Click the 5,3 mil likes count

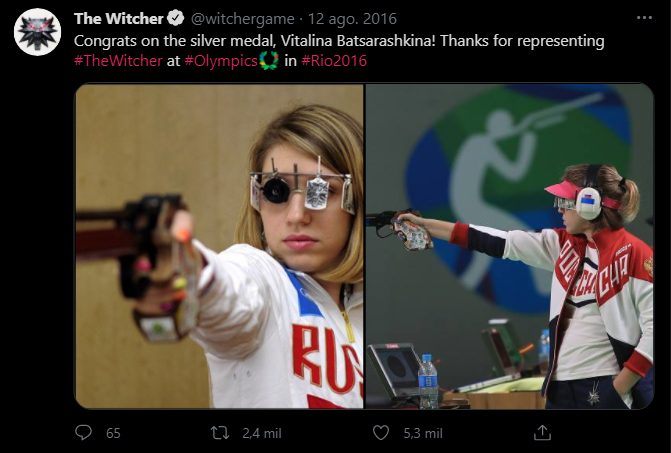(423, 433)
